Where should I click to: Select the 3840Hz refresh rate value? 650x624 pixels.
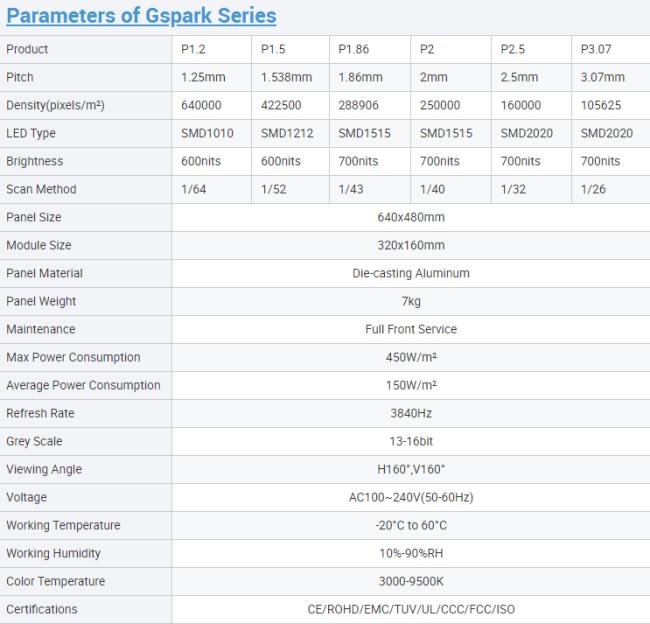(x=410, y=413)
